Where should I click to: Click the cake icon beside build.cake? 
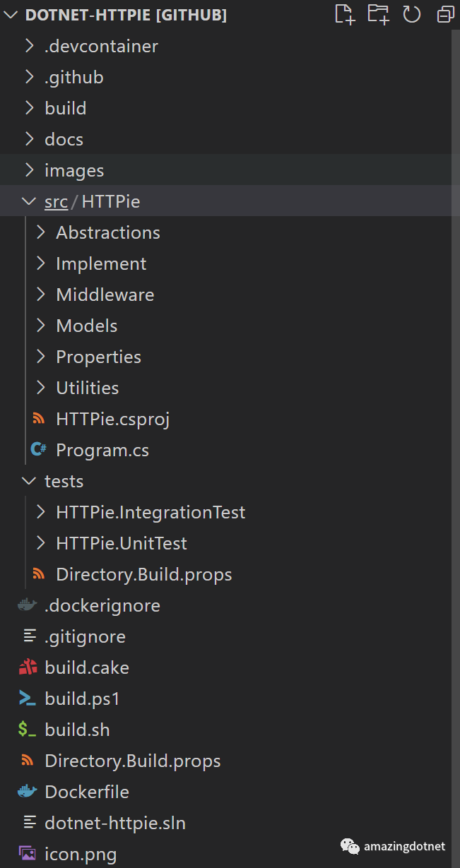coord(28,667)
